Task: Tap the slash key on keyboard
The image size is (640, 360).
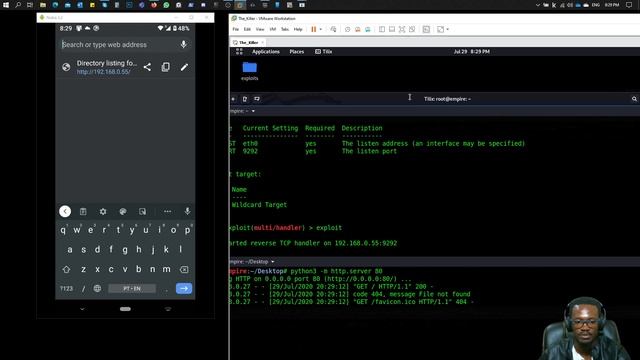Action: 83,289
